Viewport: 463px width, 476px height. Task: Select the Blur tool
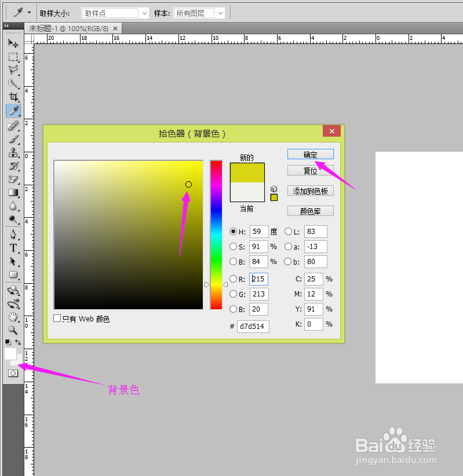tap(13, 206)
